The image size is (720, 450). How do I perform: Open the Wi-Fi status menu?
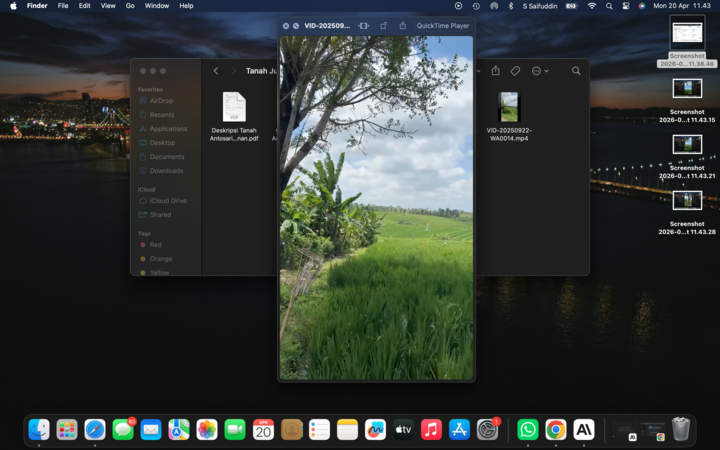(591, 6)
